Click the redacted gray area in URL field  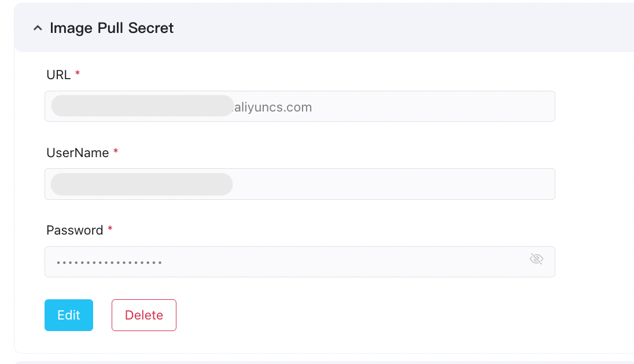point(142,106)
